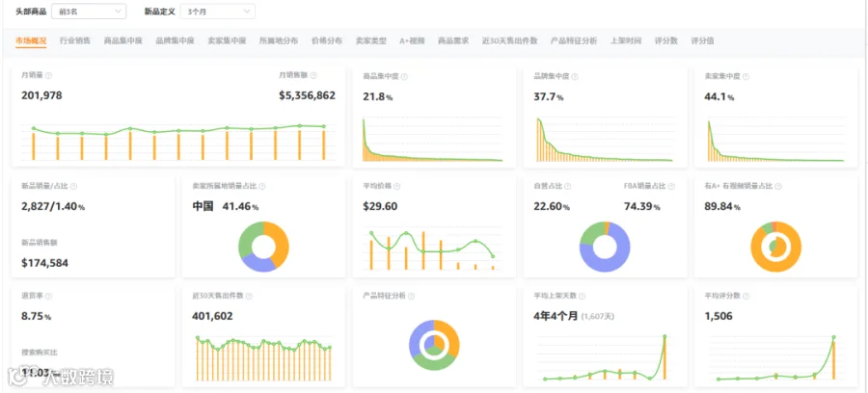The height and width of the screenshot is (393, 868).
Task: Click the help icon beside 月销量
Action: pyautogui.click(x=48, y=75)
